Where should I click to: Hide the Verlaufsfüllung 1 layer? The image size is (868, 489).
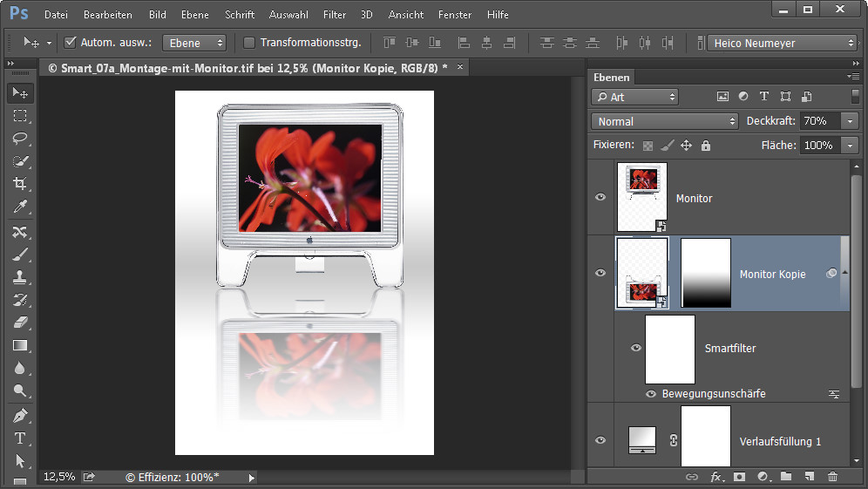click(600, 440)
